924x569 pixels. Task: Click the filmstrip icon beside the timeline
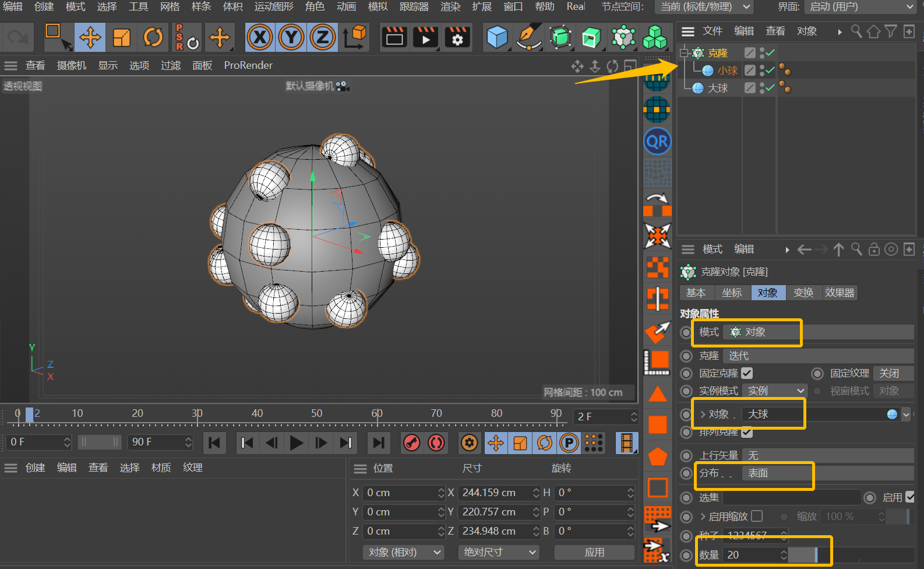(627, 443)
